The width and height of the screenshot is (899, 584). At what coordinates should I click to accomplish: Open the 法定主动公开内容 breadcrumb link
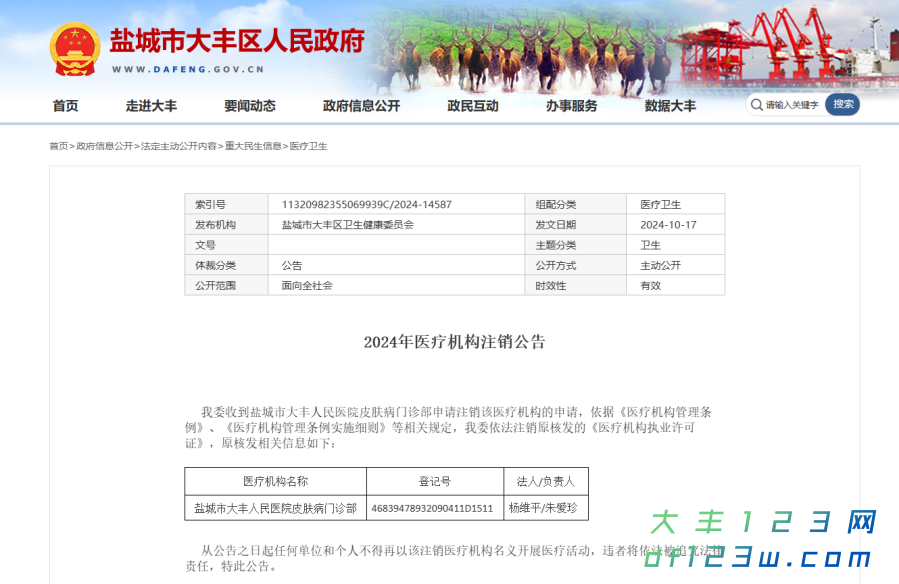pos(178,147)
